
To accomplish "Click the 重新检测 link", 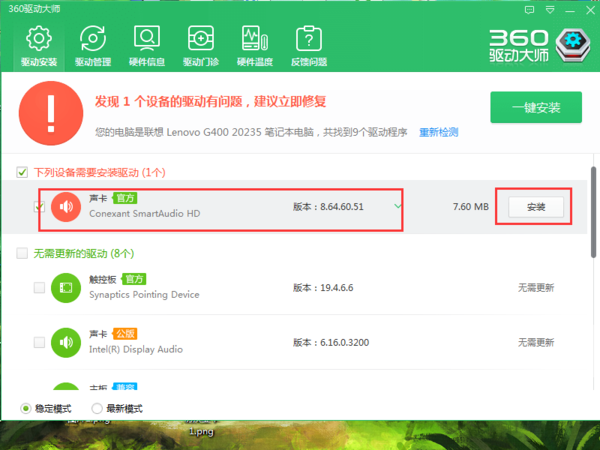I will coord(439,132).
